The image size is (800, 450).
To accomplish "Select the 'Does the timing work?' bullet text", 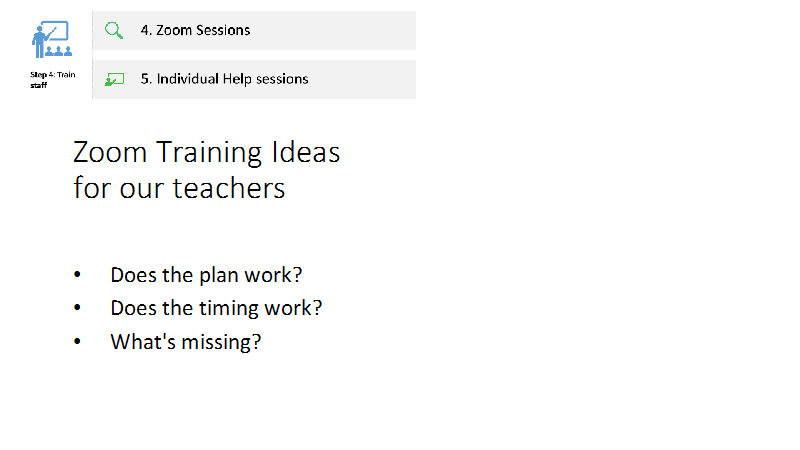I will 216,308.
